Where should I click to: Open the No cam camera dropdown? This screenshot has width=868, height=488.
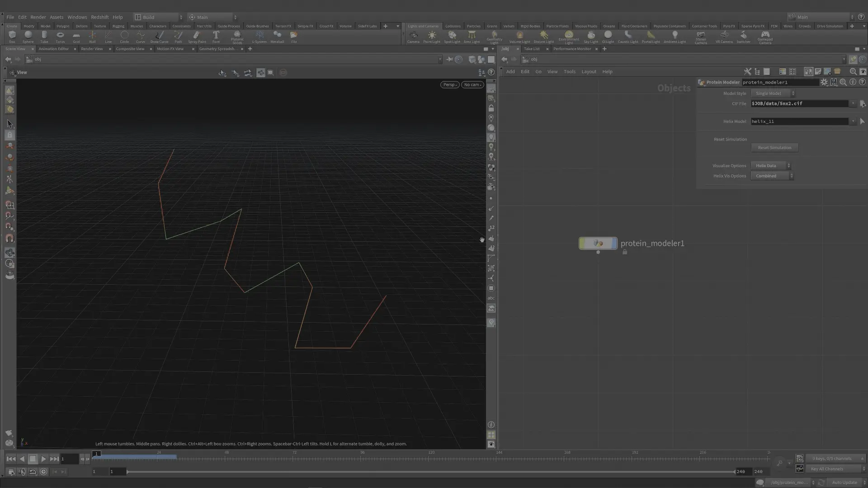(x=472, y=84)
